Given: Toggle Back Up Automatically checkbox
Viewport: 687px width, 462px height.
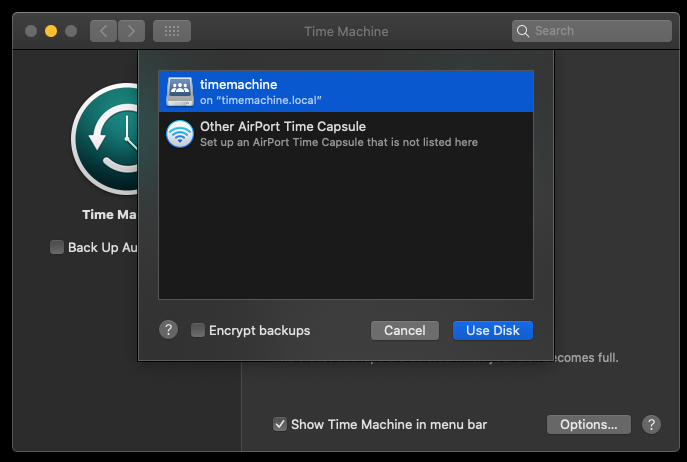Looking at the screenshot, I should tap(57, 247).
